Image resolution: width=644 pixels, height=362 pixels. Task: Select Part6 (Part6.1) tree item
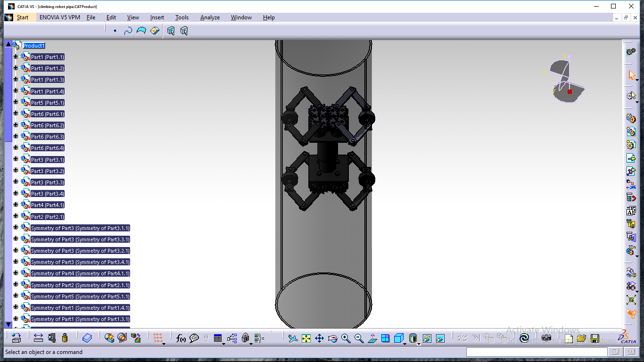[x=48, y=114]
